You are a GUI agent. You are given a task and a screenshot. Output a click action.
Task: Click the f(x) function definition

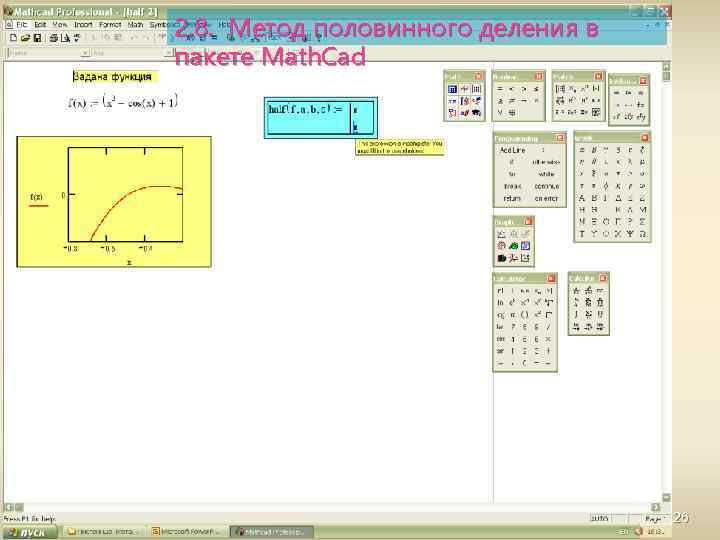(123, 102)
